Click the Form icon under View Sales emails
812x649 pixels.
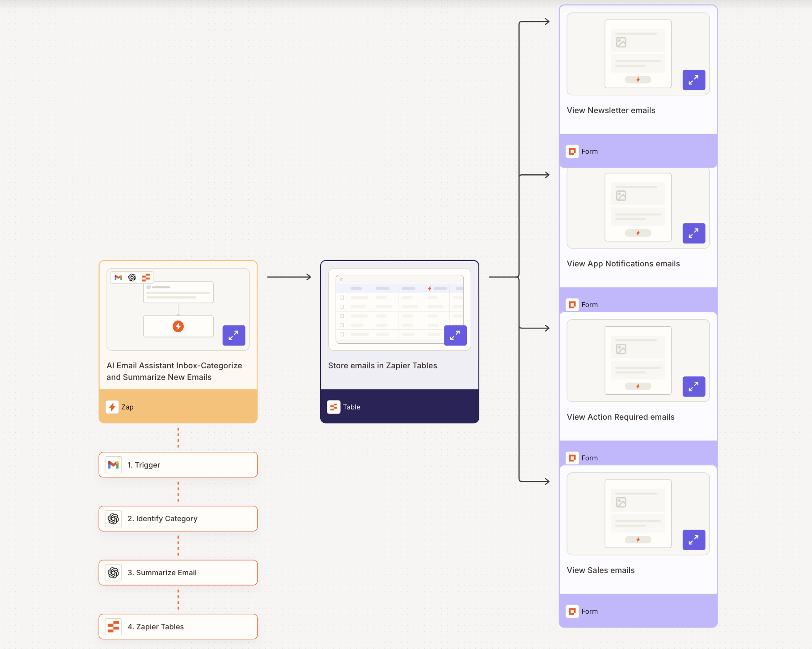[x=572, y=611]
